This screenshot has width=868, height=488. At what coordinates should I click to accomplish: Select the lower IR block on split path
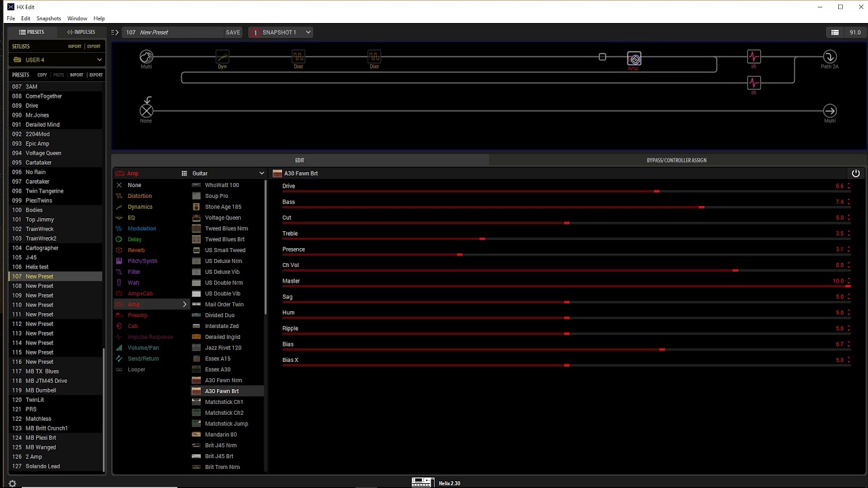(753, 83)
